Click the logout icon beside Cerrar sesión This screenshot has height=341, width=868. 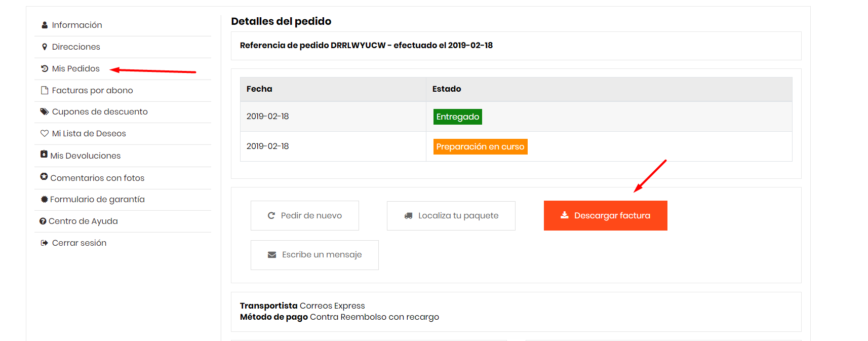pyautogui.click(x=45, y=243)
